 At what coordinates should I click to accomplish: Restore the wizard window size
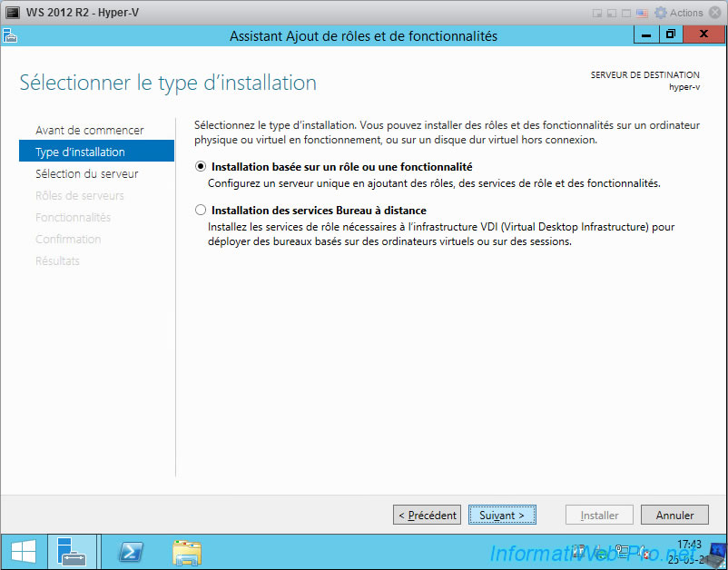pos(671,34)
